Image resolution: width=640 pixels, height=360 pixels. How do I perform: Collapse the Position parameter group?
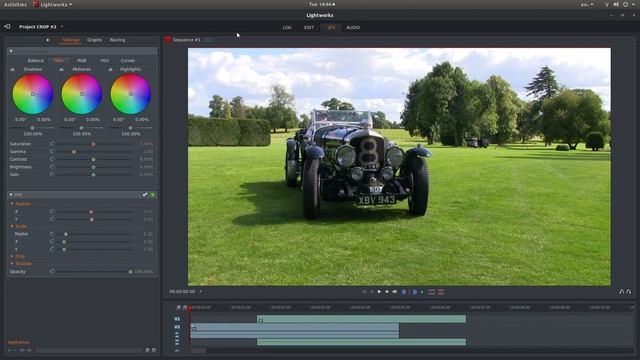pyautogui.click(x=12, y=203)
